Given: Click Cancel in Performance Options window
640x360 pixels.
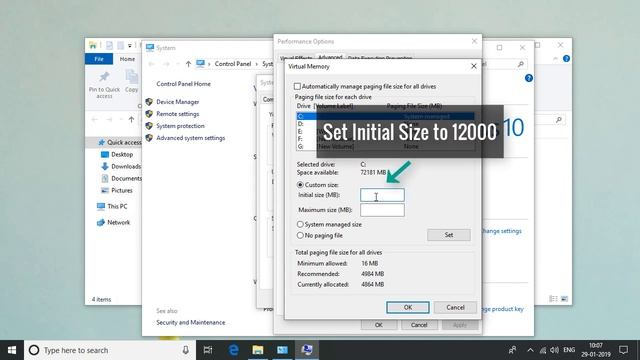Looking at the screenshot, I should point(419,325).
